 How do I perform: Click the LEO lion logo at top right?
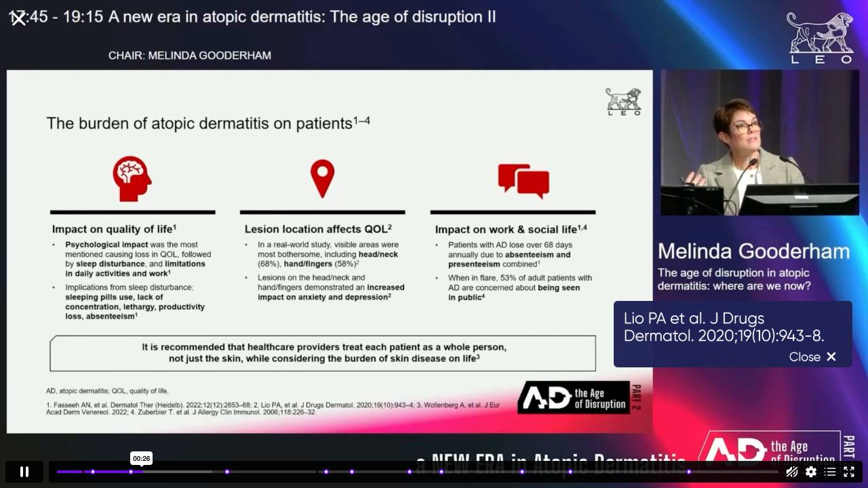(820, 37)
